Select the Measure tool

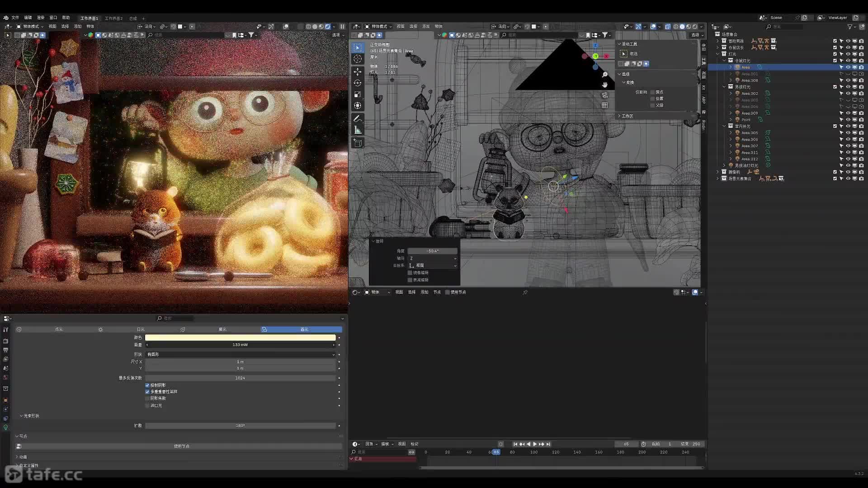tap(358, 130)
